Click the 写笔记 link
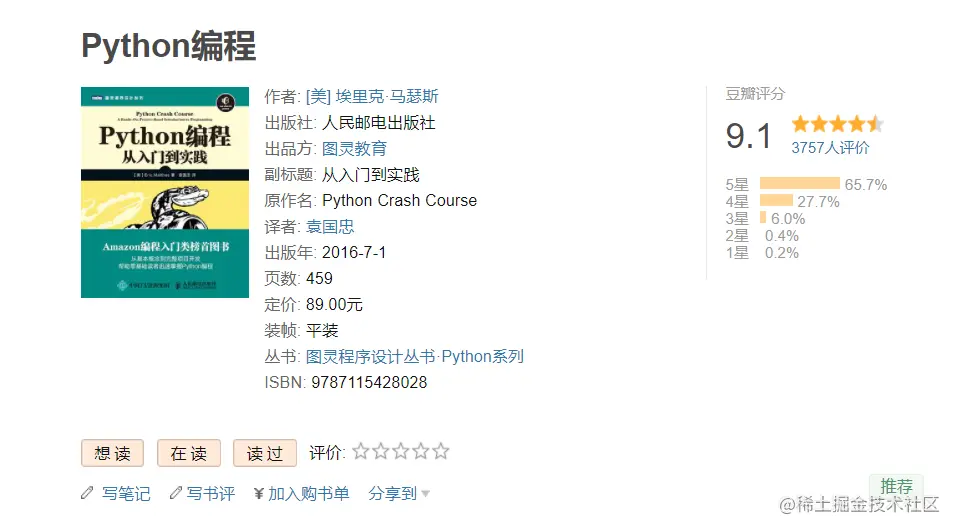 (126, 494)
